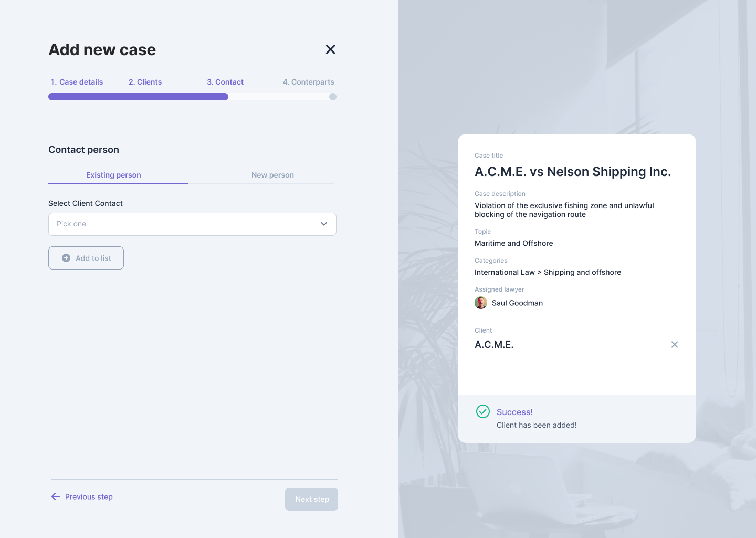Select step 3 Contact in the stepper
Viewport: 756px width, 538px height.
225,82
